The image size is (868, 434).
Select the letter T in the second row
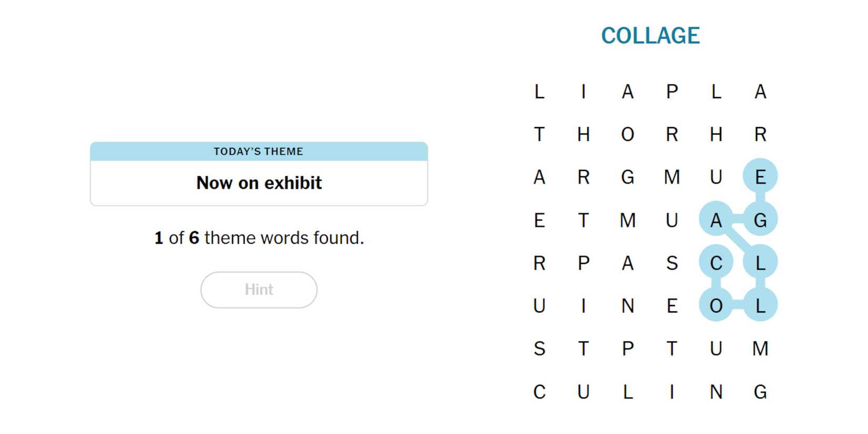[539, 134]
